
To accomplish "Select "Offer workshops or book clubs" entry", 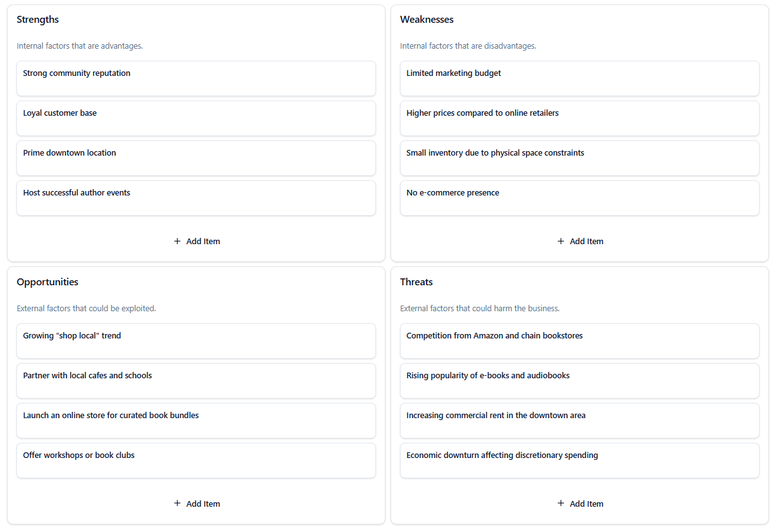I will pyautogui.click(x=79, y=455).
